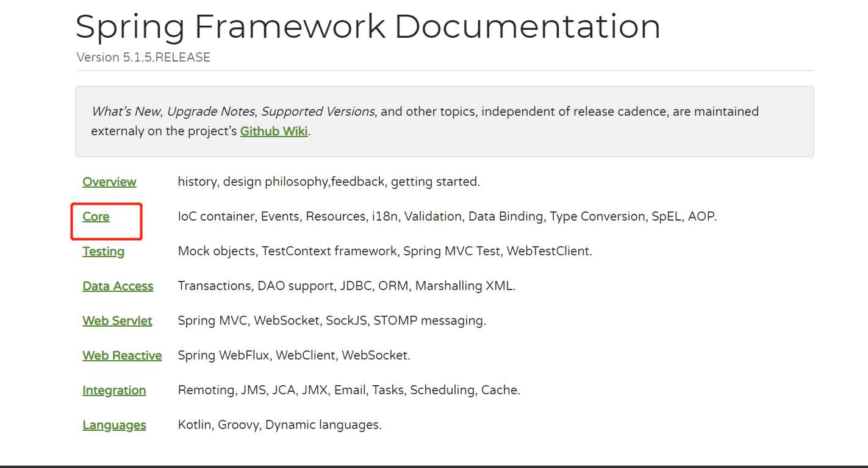Viewport: 868px width, 468px height.
Task: Click the Spring Framework Documentation heading
Action: coord(368,26)
